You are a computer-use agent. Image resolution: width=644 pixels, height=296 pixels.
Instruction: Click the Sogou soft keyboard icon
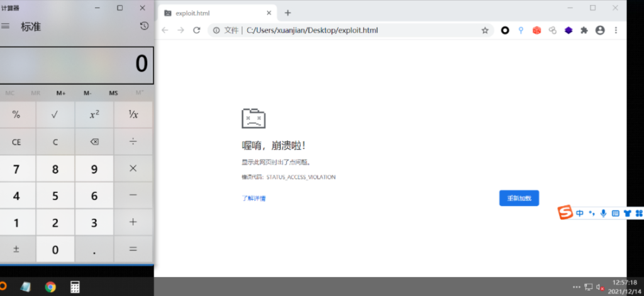[615, 213]
